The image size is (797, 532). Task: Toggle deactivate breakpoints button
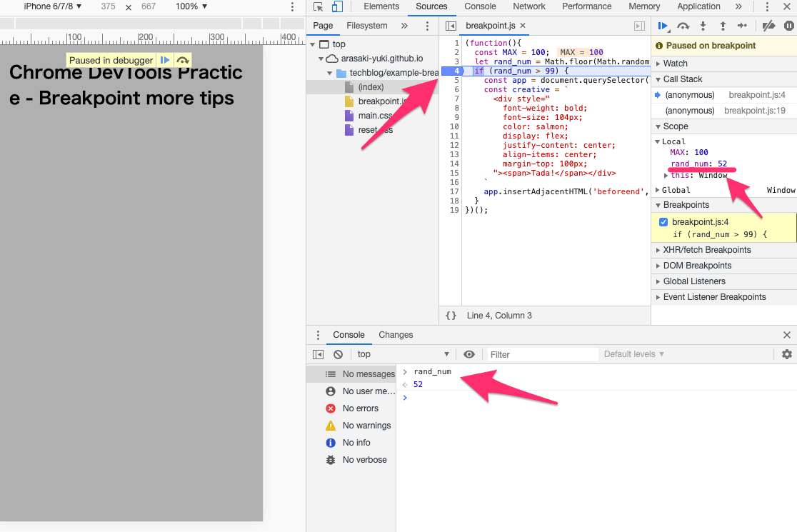point(768,26)
